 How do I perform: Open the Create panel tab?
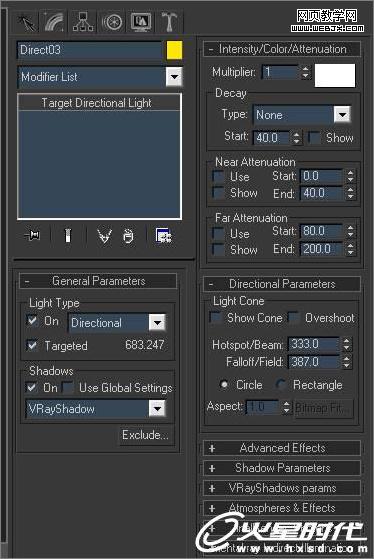point(27,22)
